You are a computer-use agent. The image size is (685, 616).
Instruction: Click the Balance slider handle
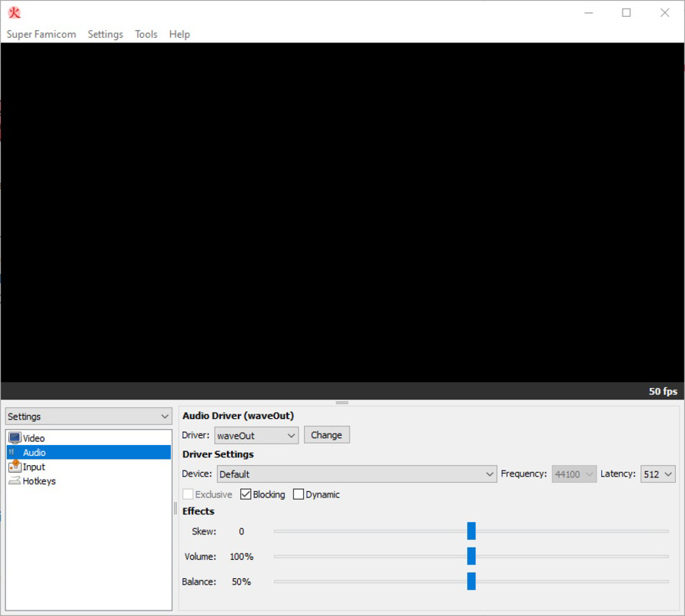click(471, 581)
